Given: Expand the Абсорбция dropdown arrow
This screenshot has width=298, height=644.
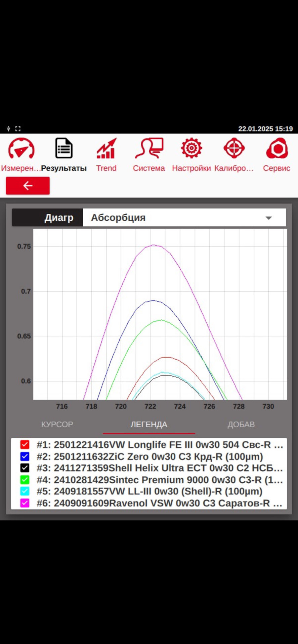Looking at the screenshot, I should click(x=268, y=218).
